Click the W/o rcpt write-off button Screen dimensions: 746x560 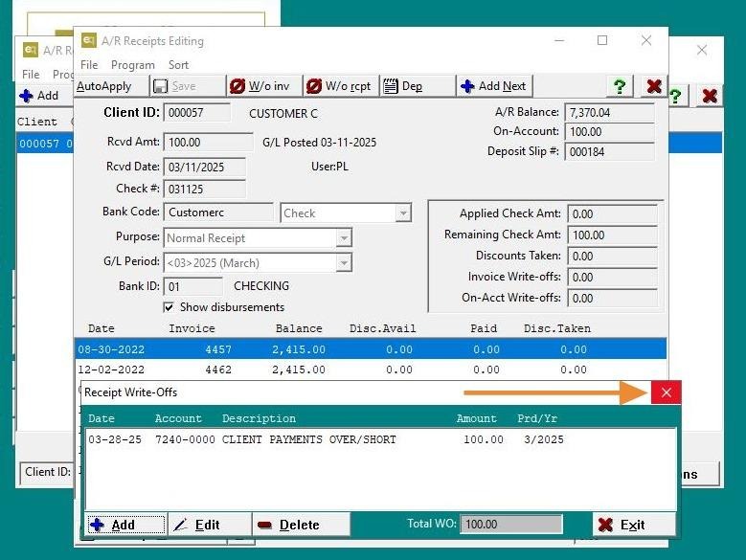point(341,86)
